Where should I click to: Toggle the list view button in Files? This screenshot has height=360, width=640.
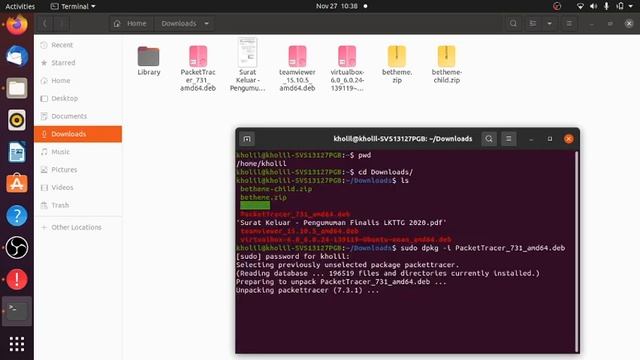point(533,24)
